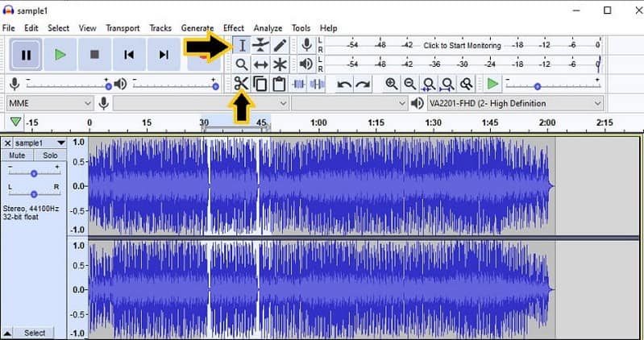Click the Pause transport button
Screen dimensions: 644x340
26,55
